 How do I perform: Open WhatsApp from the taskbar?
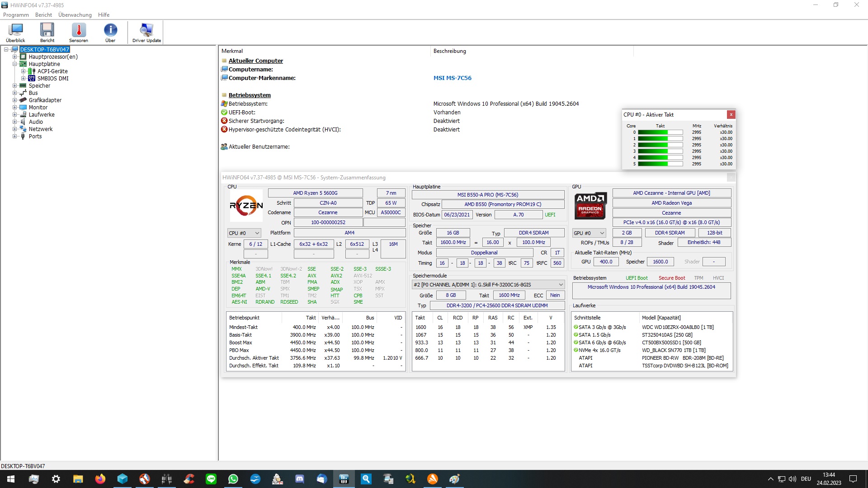[x=233, y=479]
